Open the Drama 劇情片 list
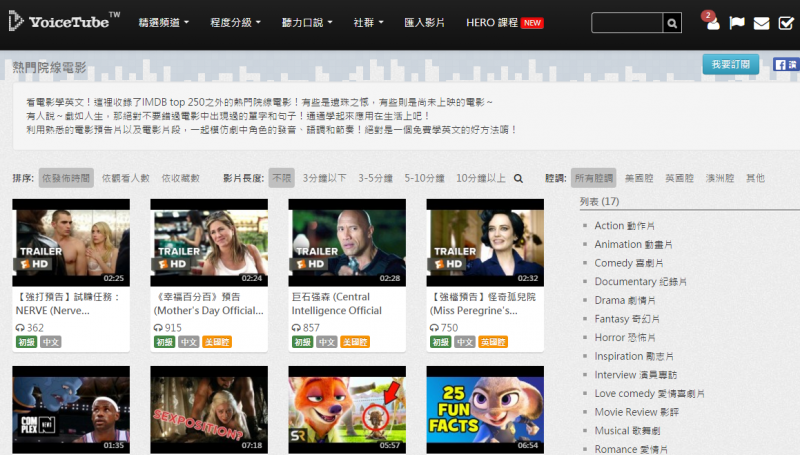 (x=624, y=300)
